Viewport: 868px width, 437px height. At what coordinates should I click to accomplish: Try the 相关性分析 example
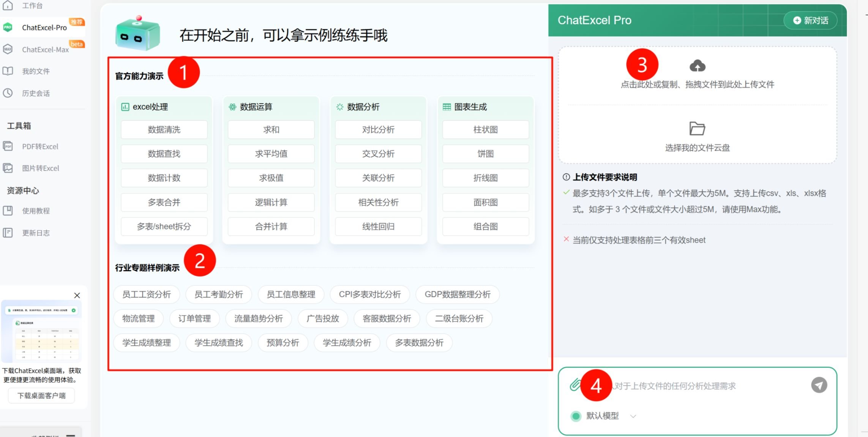[x=378, y=202]
